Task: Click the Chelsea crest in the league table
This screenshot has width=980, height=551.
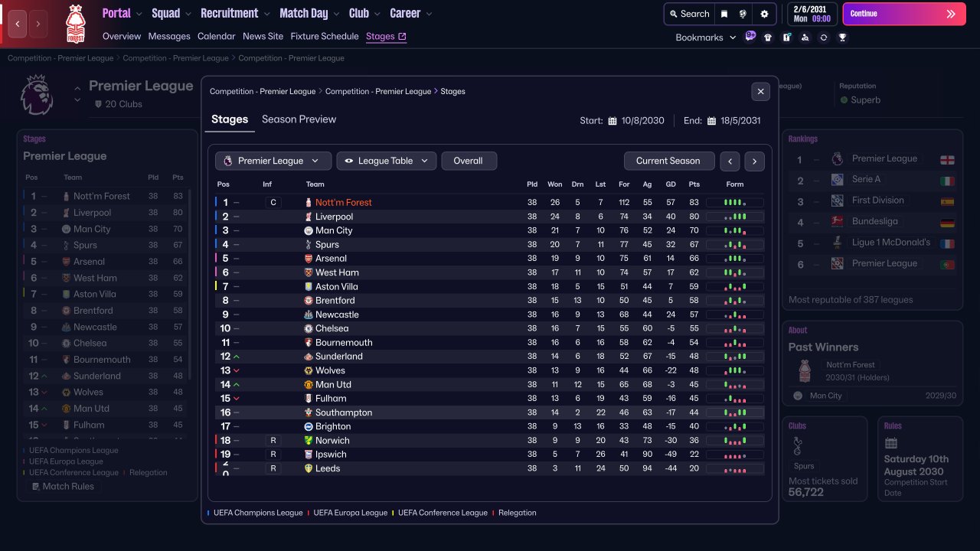Action: 309,328
